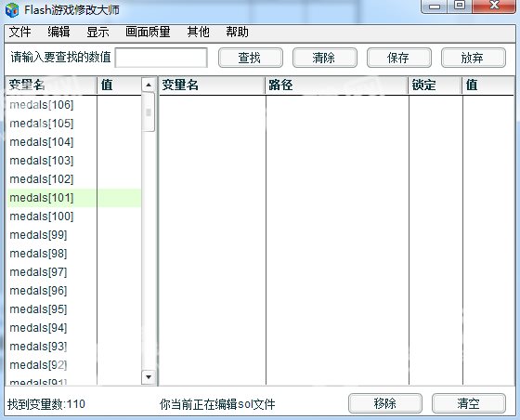Click scrollbar down arrow in variable list
This screenshot has height=420, width=520.
click(149, 377)
